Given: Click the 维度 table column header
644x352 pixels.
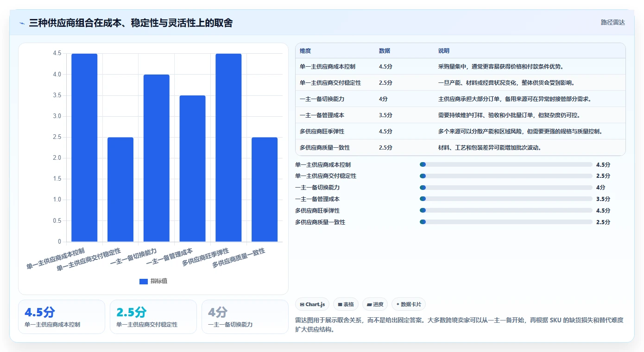Looking at the screenshot, I should 305,50.
